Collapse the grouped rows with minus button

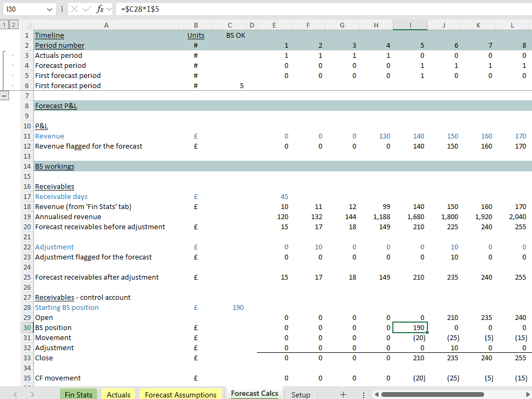5,96
